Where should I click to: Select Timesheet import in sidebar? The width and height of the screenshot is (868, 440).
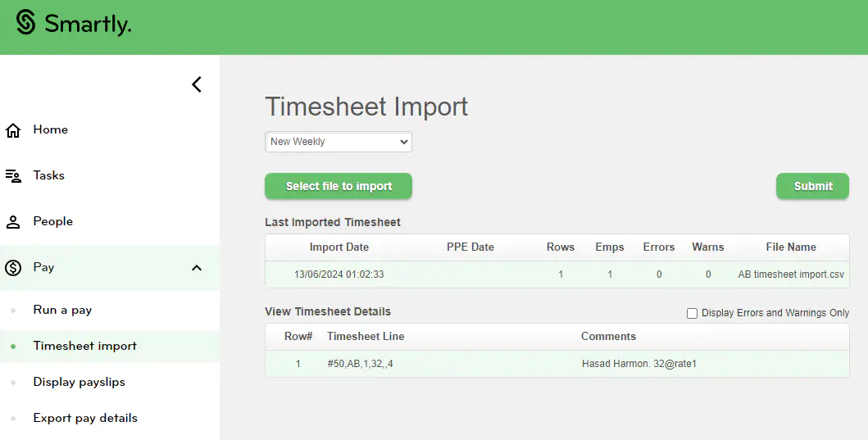[x=84, y=346]
